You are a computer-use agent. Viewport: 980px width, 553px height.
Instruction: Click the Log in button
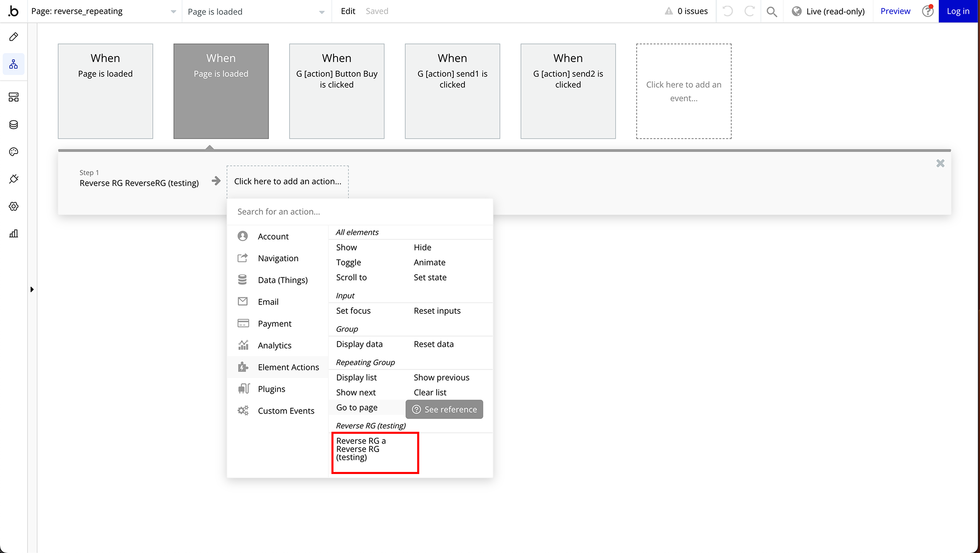[958, 12]
